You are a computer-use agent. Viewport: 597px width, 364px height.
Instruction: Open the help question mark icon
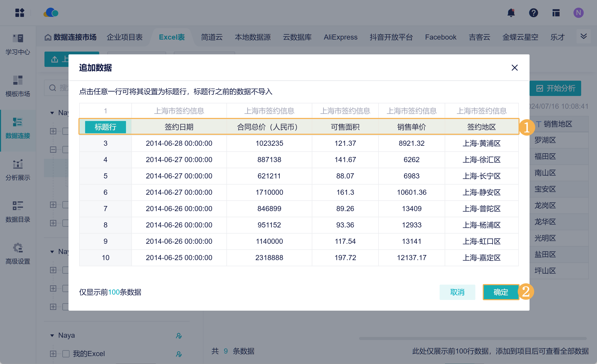click(533, 13)
